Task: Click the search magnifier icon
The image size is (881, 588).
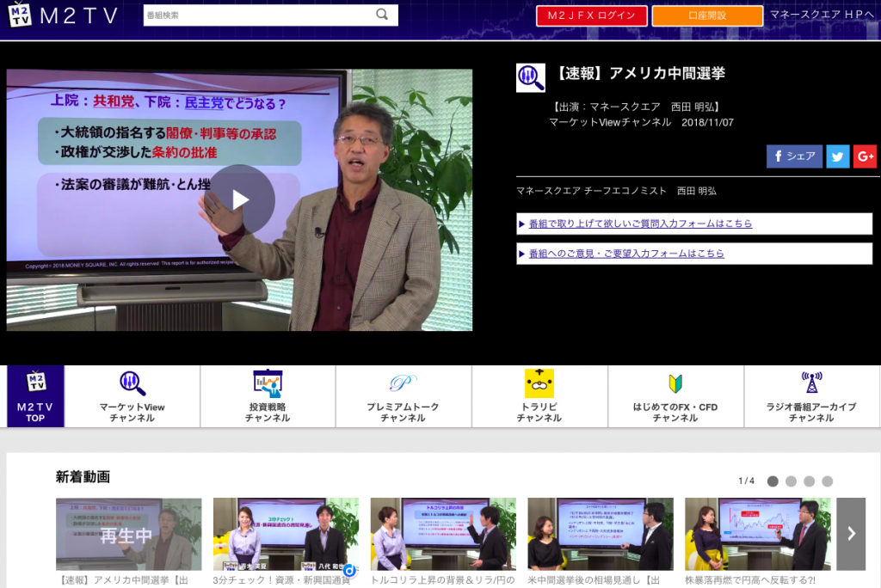Action: pyautogui.click(x=382, y=15)
